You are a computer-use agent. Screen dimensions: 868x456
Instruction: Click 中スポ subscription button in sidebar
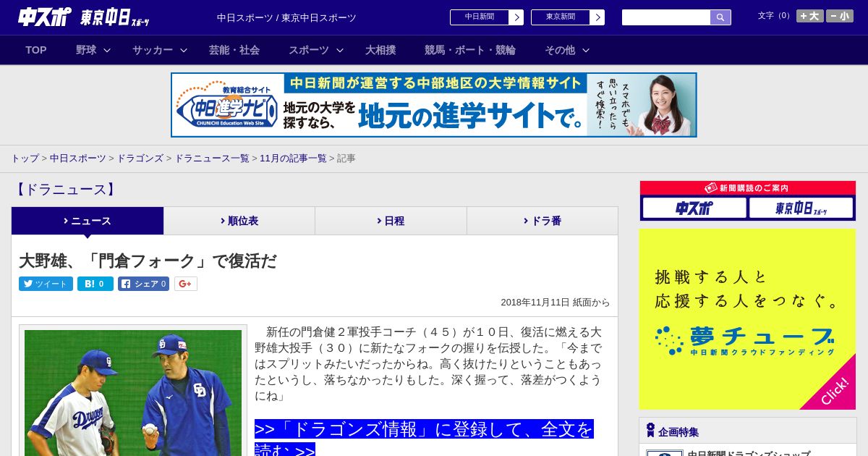point(694,208)
